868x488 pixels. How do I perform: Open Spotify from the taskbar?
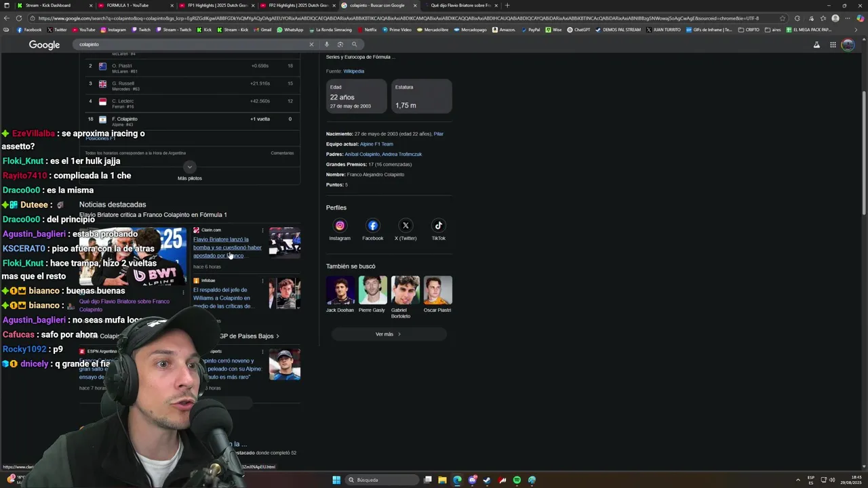pos(517,480)
